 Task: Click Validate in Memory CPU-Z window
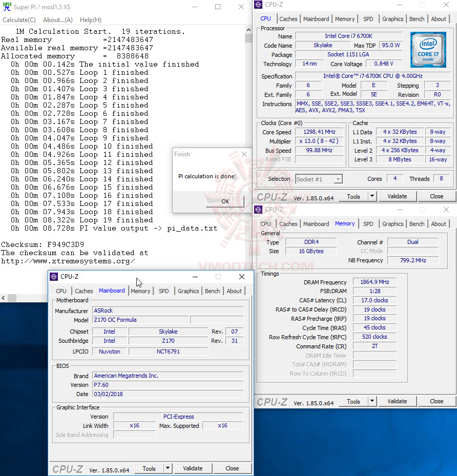coord(397,401)
